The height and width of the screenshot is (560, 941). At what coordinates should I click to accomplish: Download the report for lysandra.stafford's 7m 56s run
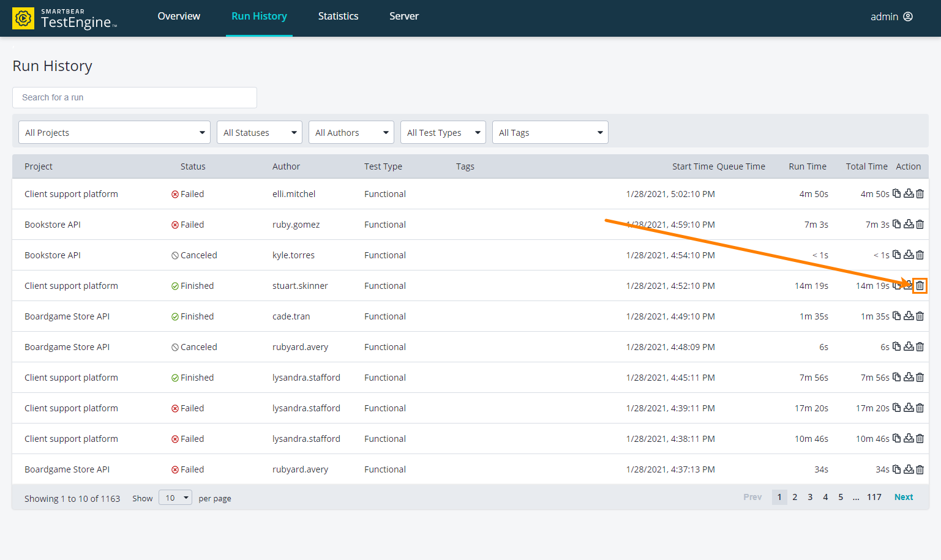[x=908, y=377]
